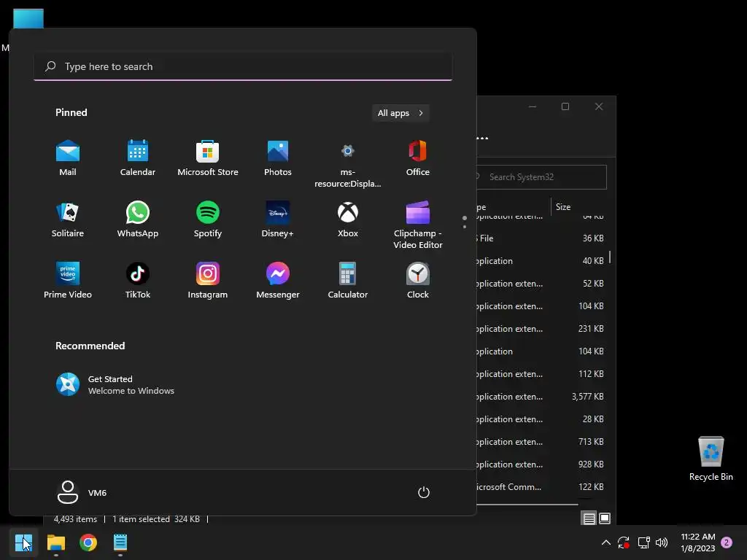Click the Start menu search box

tap(243, 66)
